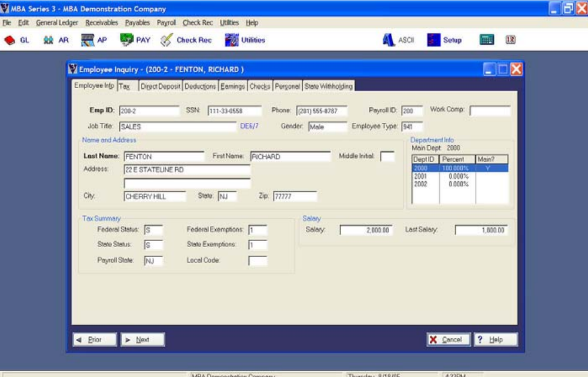Click the Cancel button
588x377 pixels.
coord(449,339)
